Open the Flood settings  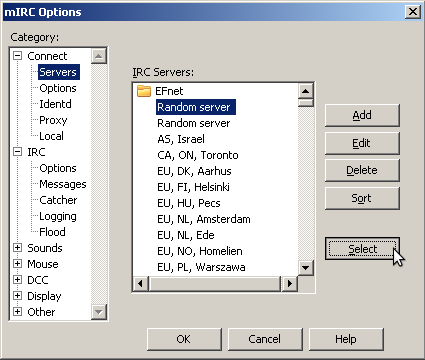point(52,232)
